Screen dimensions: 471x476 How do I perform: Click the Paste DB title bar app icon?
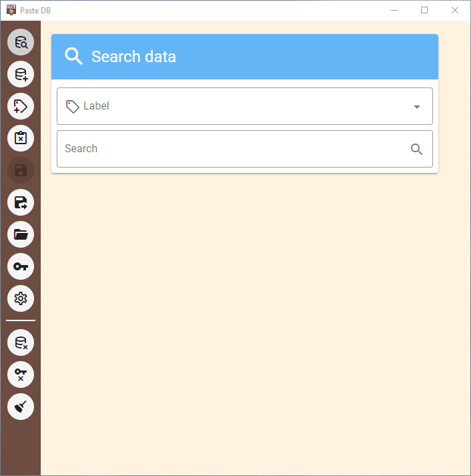click(11, 10)
